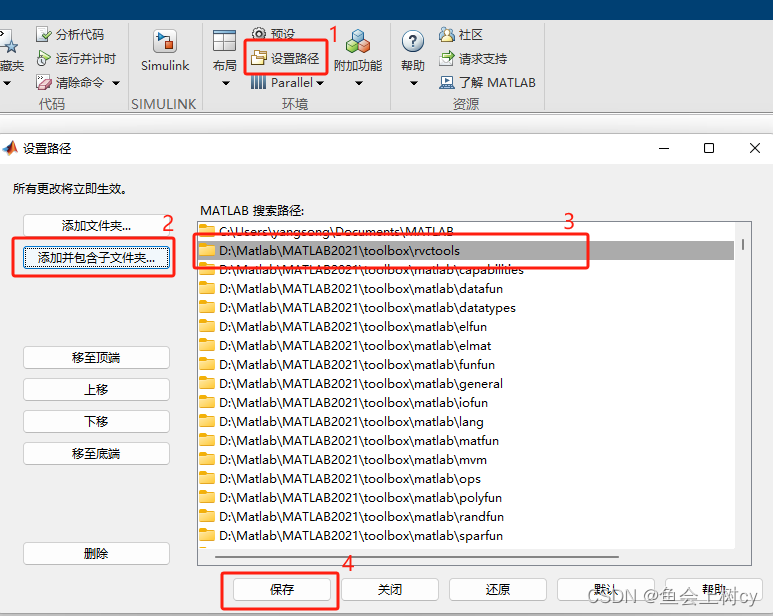Click Move to Bottom (移至底端) button
The width and height of the screenshot is (773, 616).
(x=96, y=453)
